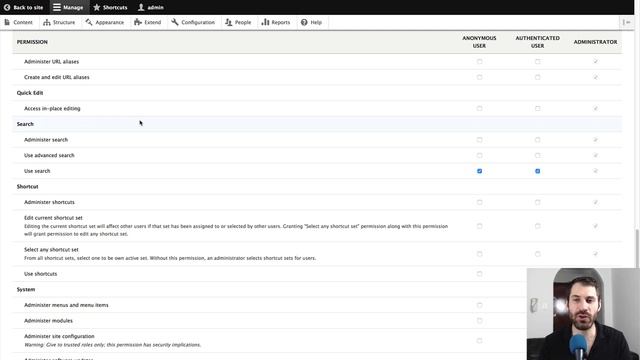Click the presenter webcam video overlay
Viewport: 640px width, 360px height.
pyautogui.click(x=583, y=314)
